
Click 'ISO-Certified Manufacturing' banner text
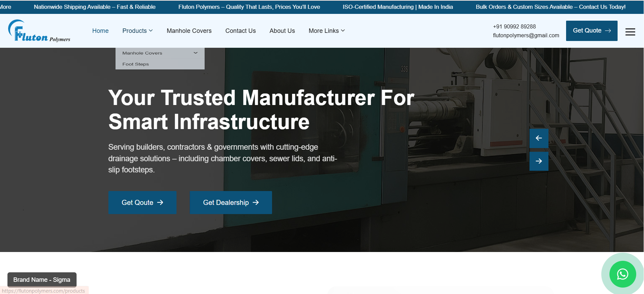(x=398, y=7)
